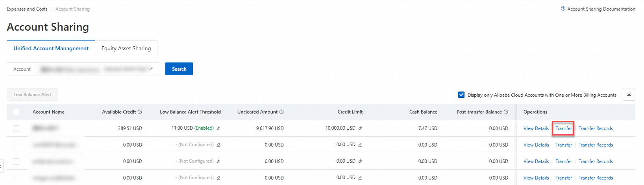The height and width of the screenshot is (185, 644).
Task: Click the Low Balance Alert button
Action: coord(32,94)
